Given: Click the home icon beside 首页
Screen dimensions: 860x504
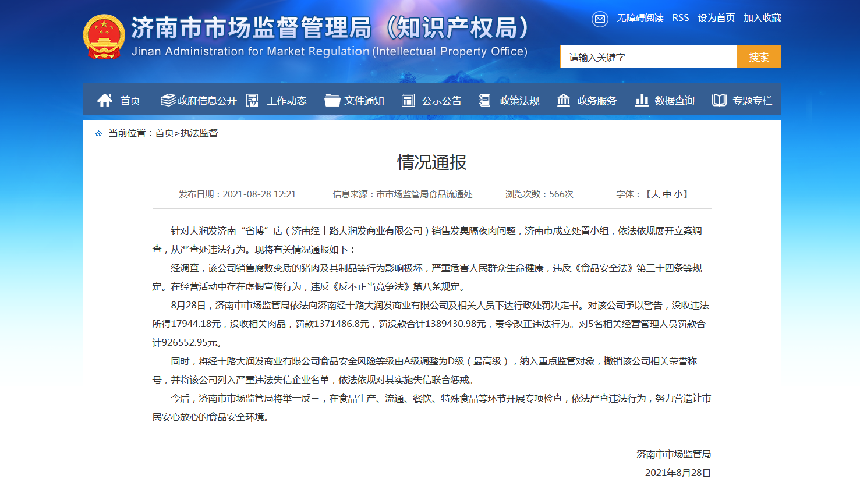Looking at the screenshot, I should click(x=105, y=100).
